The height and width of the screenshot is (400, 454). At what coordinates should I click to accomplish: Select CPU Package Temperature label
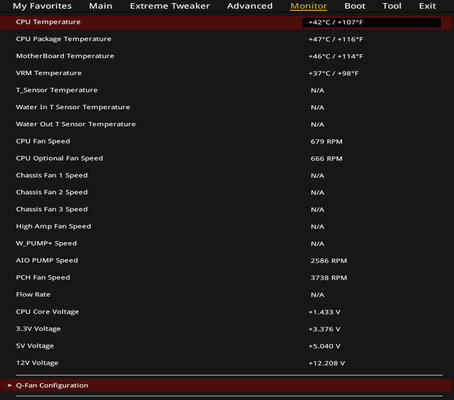click(x=64, y=39)
